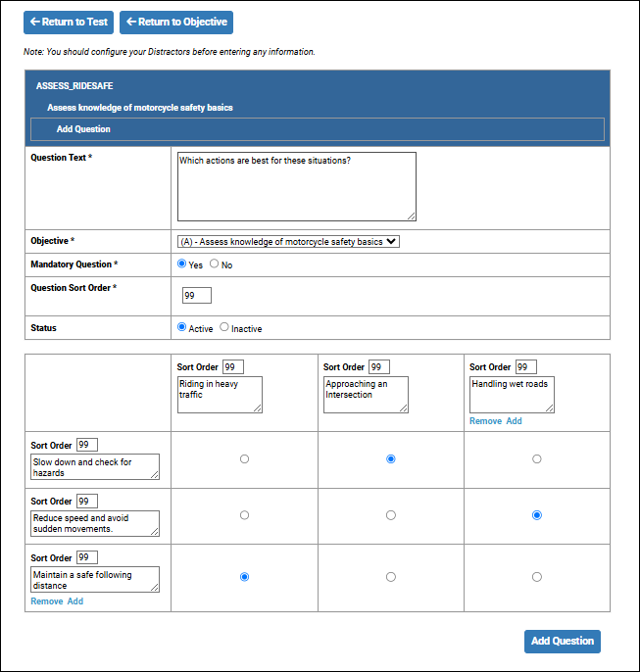Click Sort Order field above 'Handling wet roads'
640x672 pixels.
coord(525,367)
